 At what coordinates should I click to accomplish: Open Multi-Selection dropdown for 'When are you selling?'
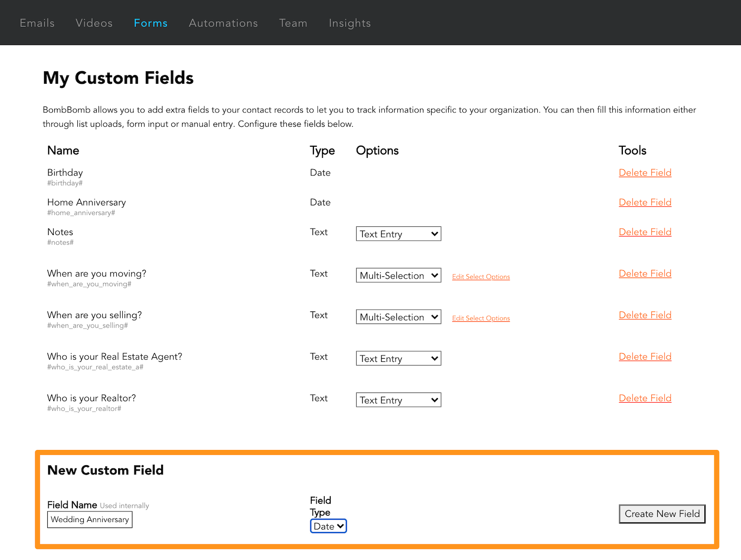[x=398, y=317]
